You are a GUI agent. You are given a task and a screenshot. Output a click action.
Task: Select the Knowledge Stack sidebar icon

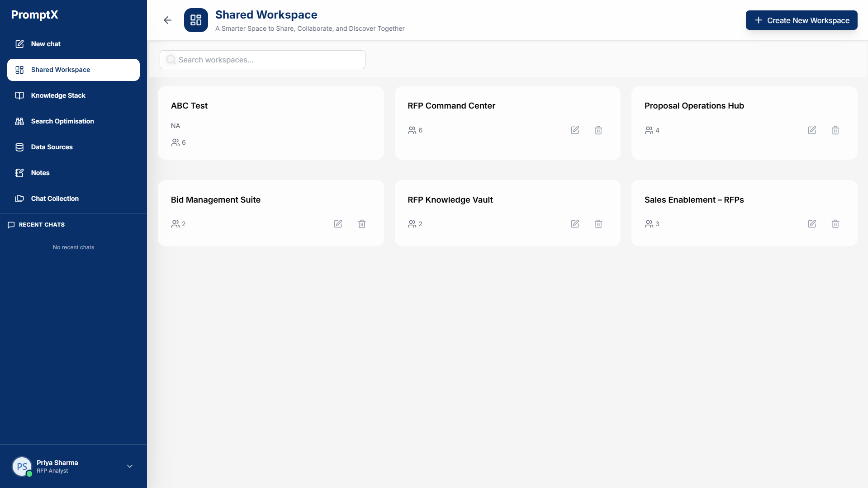tap(19, 95)
